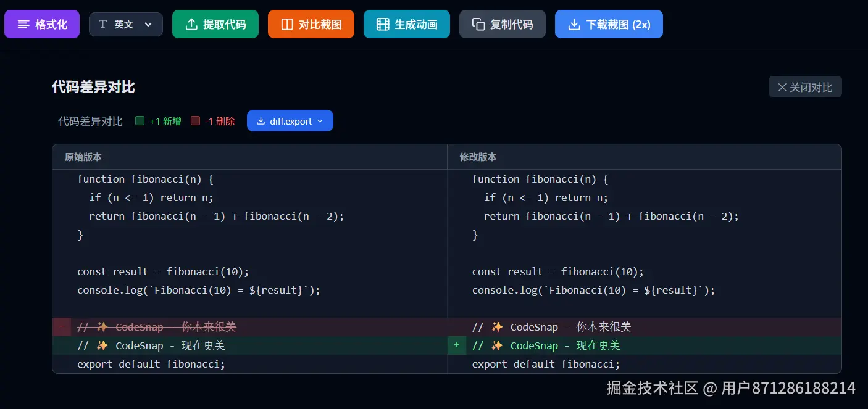Click 'export default fibonacci;' in 原始版本
This screenshot has width=868, height=409.
tap(151, 364)
